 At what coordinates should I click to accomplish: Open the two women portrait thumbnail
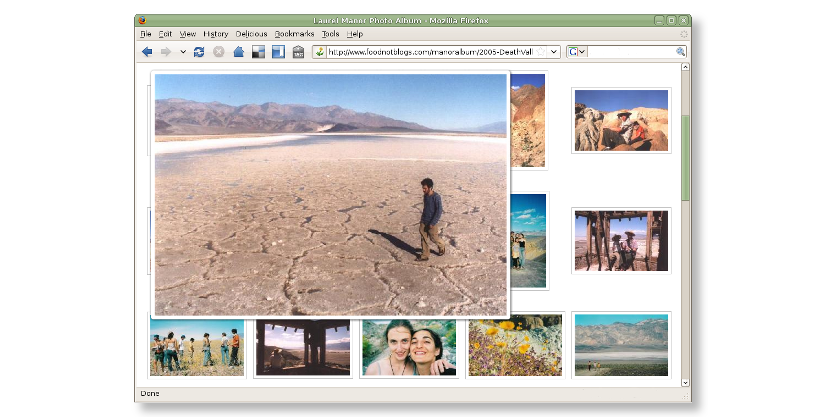(x=408, y=347)
